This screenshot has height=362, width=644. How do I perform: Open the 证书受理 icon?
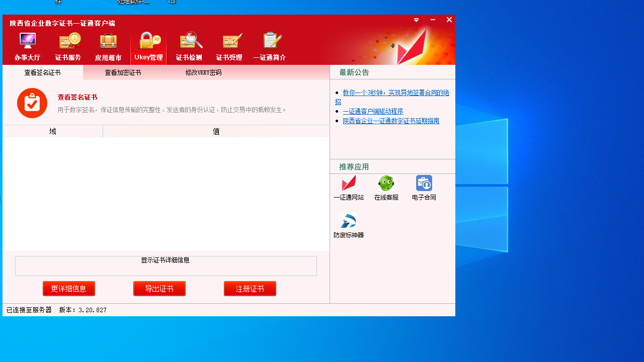coord(229,45)
